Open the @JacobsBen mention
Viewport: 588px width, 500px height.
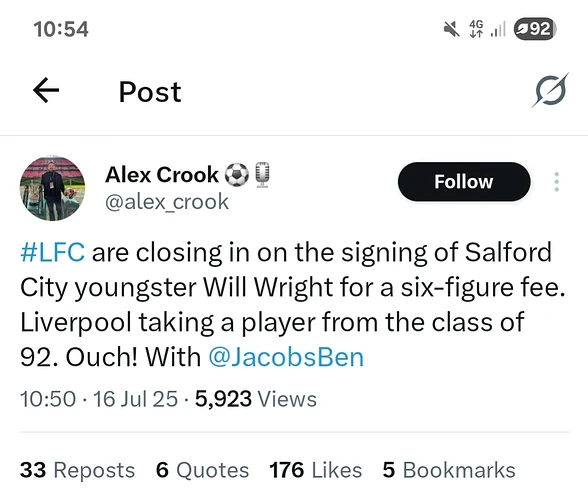pyautogui.click(x=286, y=357)
